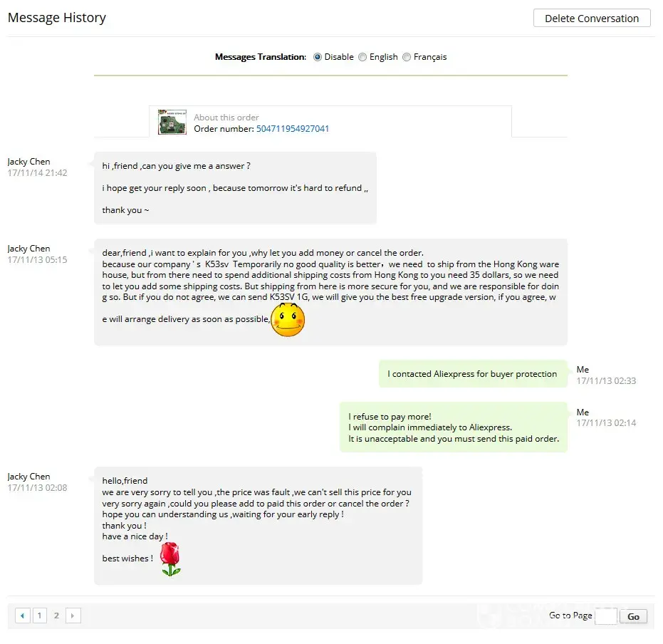Click the 'I contacted Aliexpress for buyer protection' message

[473, 374]
